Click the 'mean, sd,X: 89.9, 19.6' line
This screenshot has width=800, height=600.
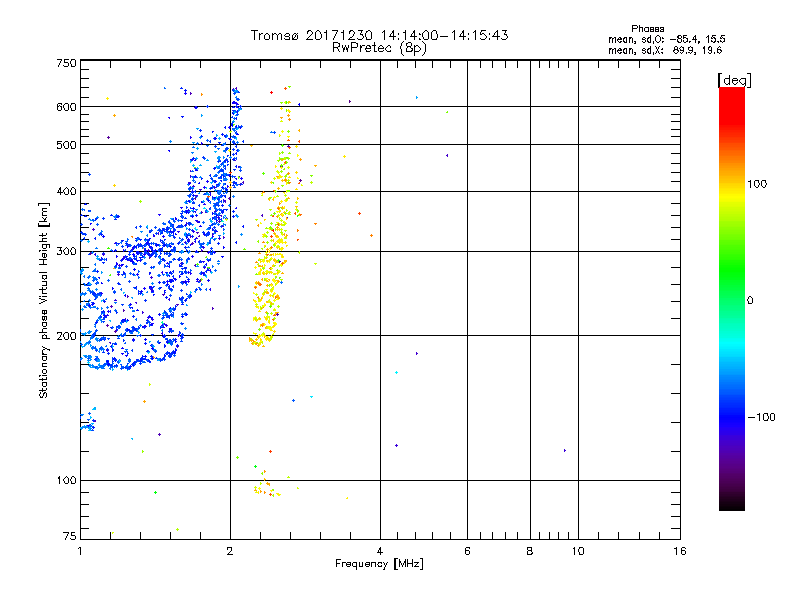665,50
